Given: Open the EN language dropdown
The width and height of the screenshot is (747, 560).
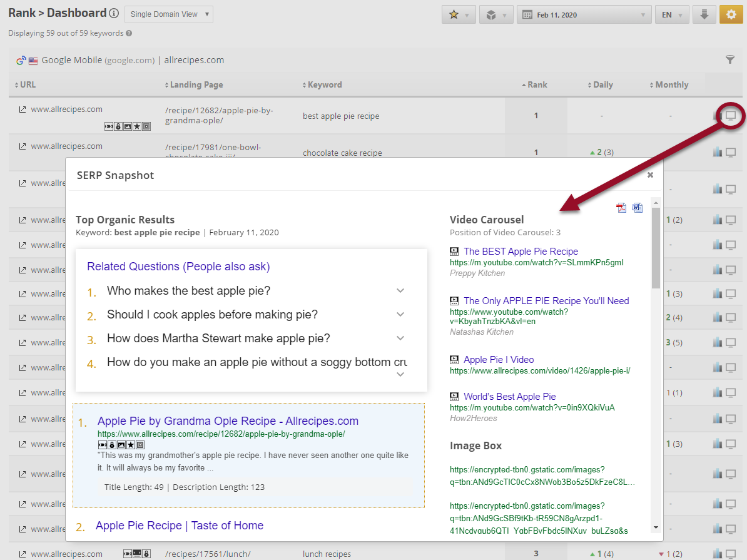Looking at the screenshot, I should [671, 15].
